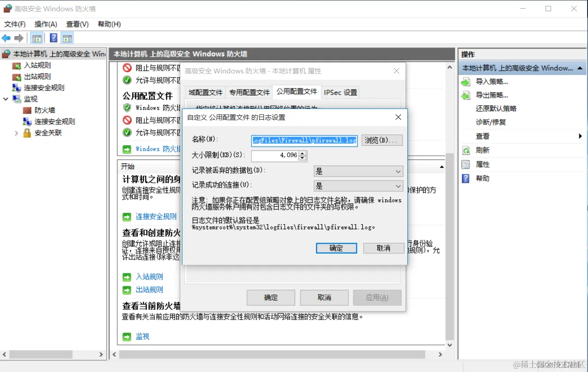Viewport: 588px width, 372px height.
Task: Click the Forward arrow toolbar icon
Action: (19, 38)
